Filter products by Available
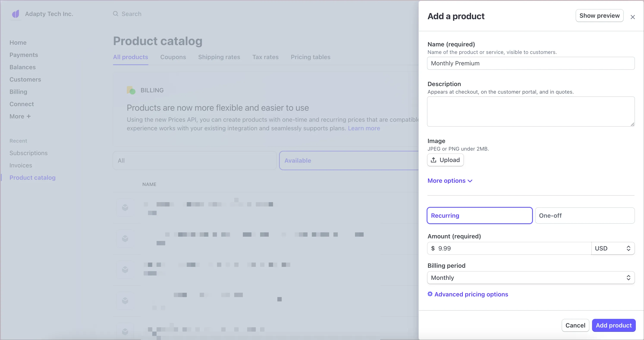This screenshot has height=340, width=644. (x=349, y=161)
